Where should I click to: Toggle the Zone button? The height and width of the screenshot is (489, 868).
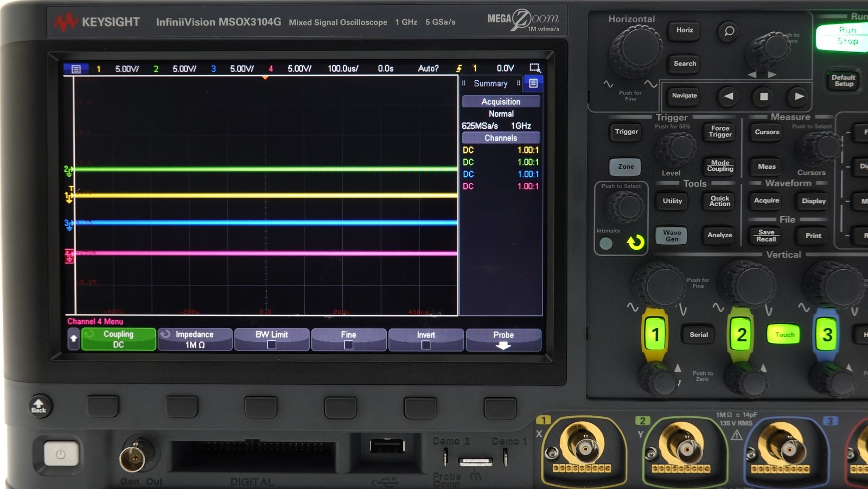(x=626, y=167)
